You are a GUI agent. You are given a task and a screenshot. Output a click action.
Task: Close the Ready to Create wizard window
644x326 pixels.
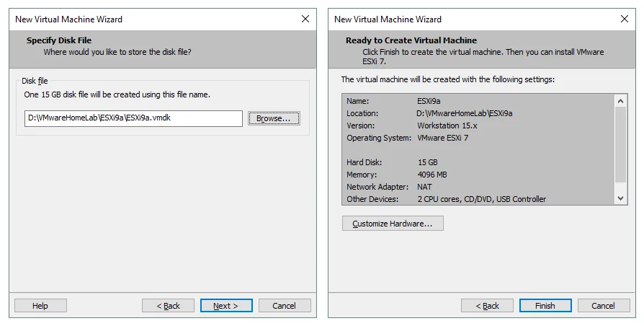point(625,19)
